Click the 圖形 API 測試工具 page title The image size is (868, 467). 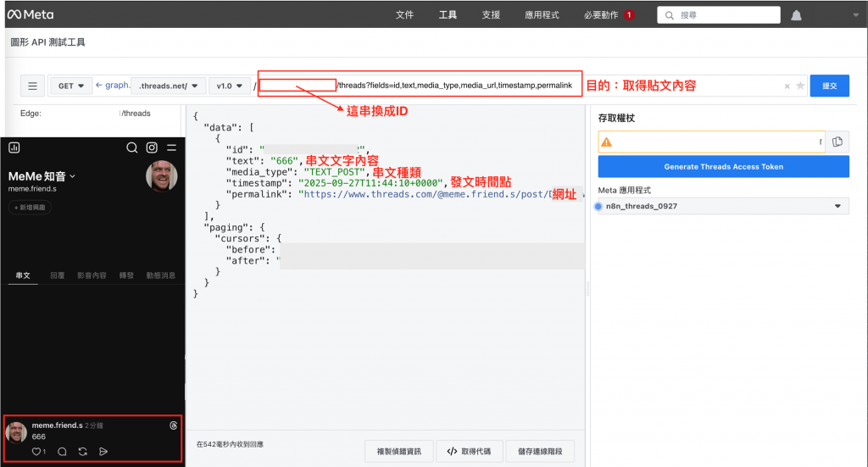[48, 42]
